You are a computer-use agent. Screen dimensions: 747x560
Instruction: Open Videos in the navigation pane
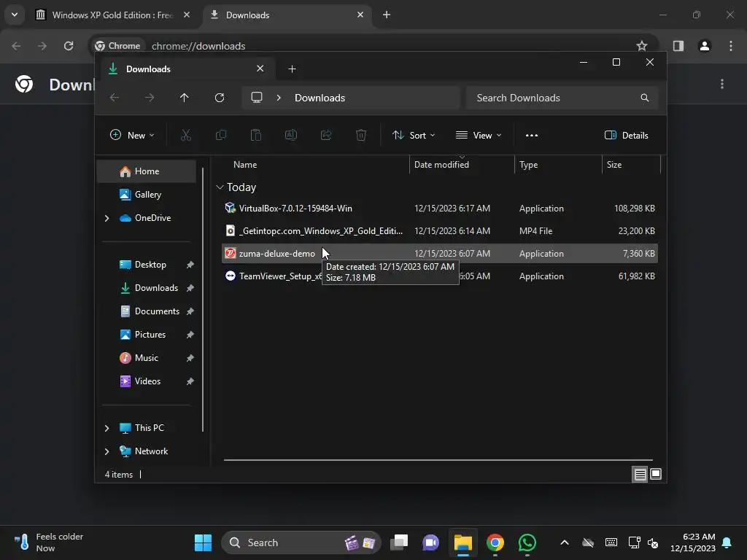tap(146, 381)
